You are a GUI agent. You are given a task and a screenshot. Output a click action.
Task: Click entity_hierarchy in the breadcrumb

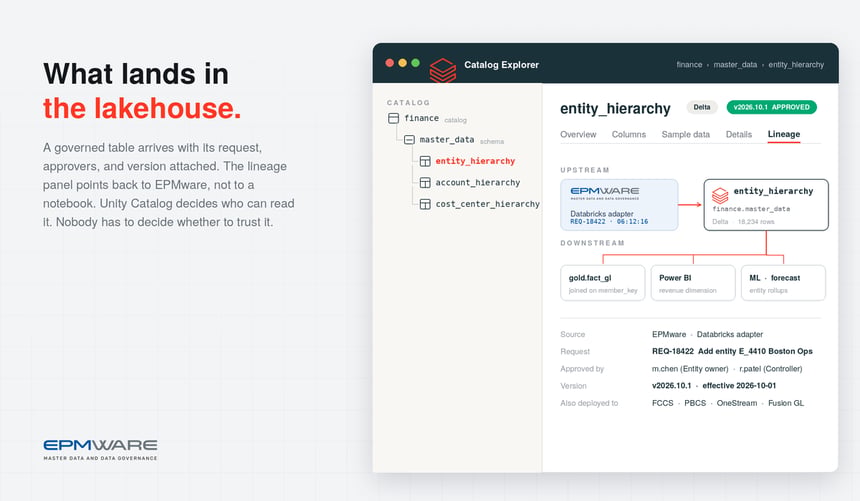[796, 65]
